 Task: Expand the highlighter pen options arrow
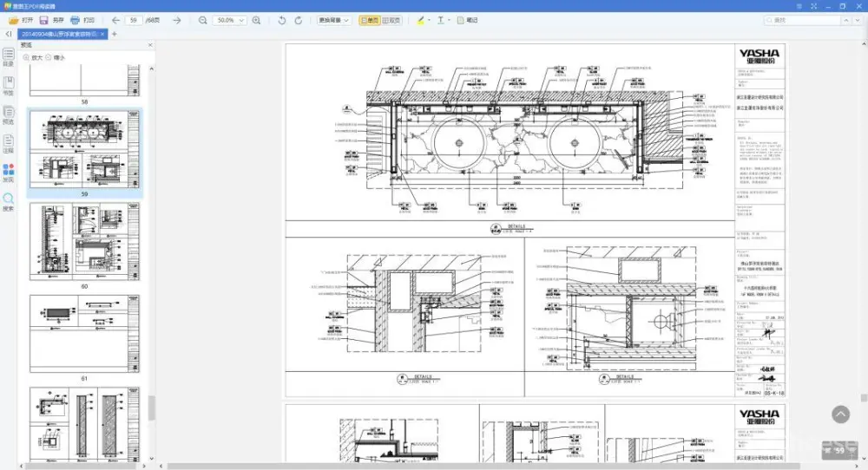(429, 19)
